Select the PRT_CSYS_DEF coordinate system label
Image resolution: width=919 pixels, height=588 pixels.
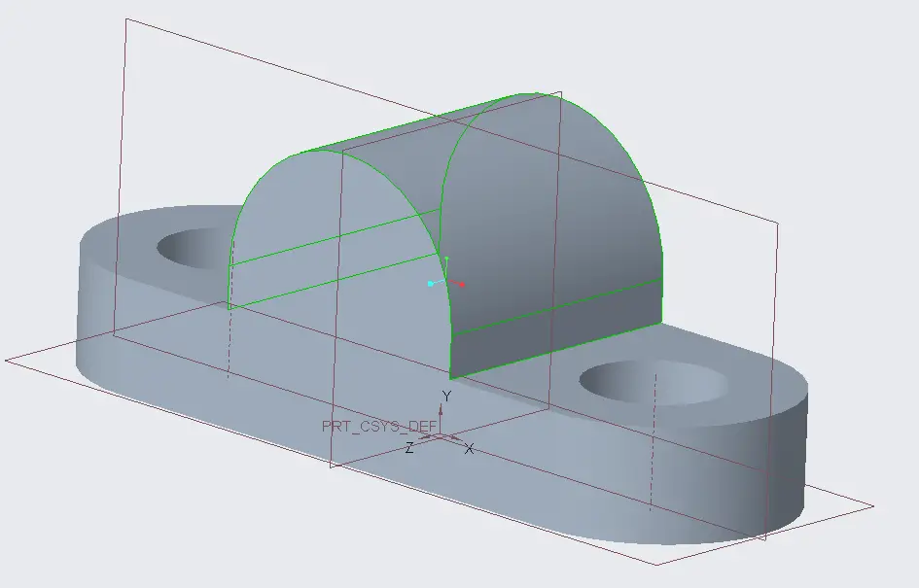point(379,426)
